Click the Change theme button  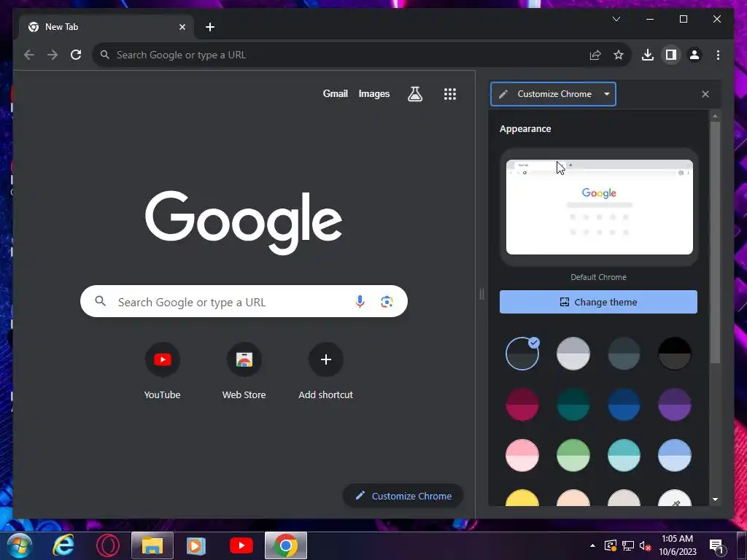[598, 302]
